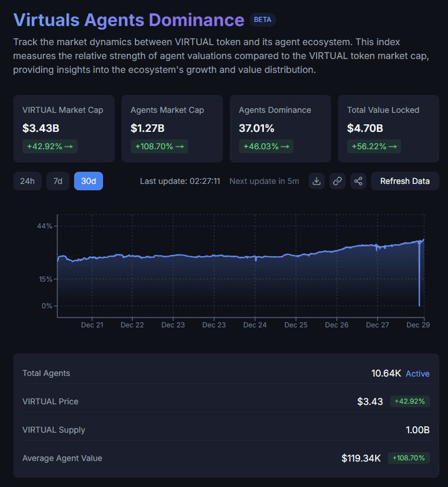The height and width of the screenshot is (487, 448).
Task: Select the 30d timeframe
Action: (89, 181)
